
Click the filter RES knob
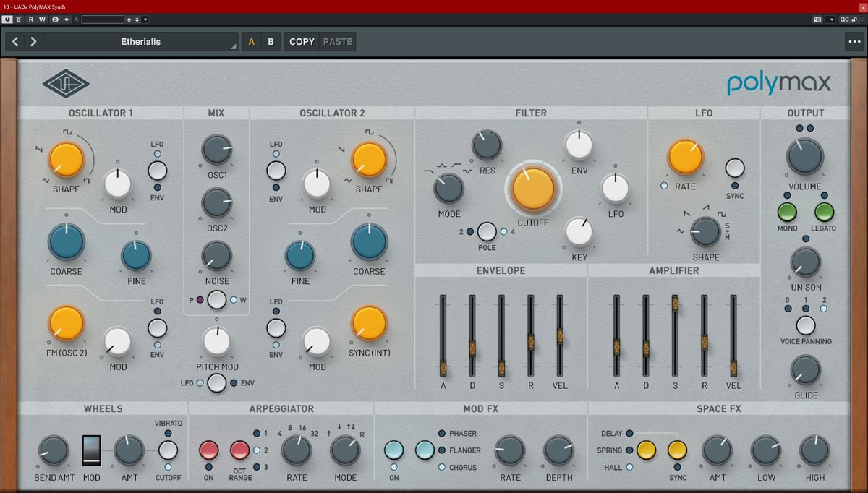pyautogui.click(x=487, y=145)
